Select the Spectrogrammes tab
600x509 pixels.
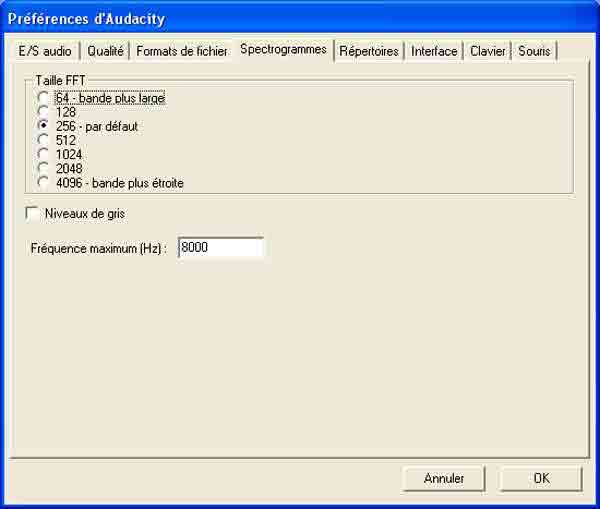click(283, 49)
